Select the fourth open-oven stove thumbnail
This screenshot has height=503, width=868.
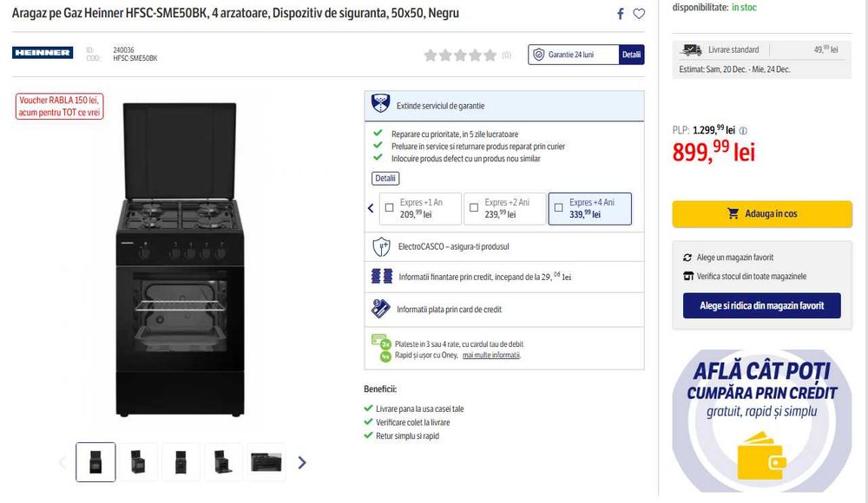click(x=224, y=462)
